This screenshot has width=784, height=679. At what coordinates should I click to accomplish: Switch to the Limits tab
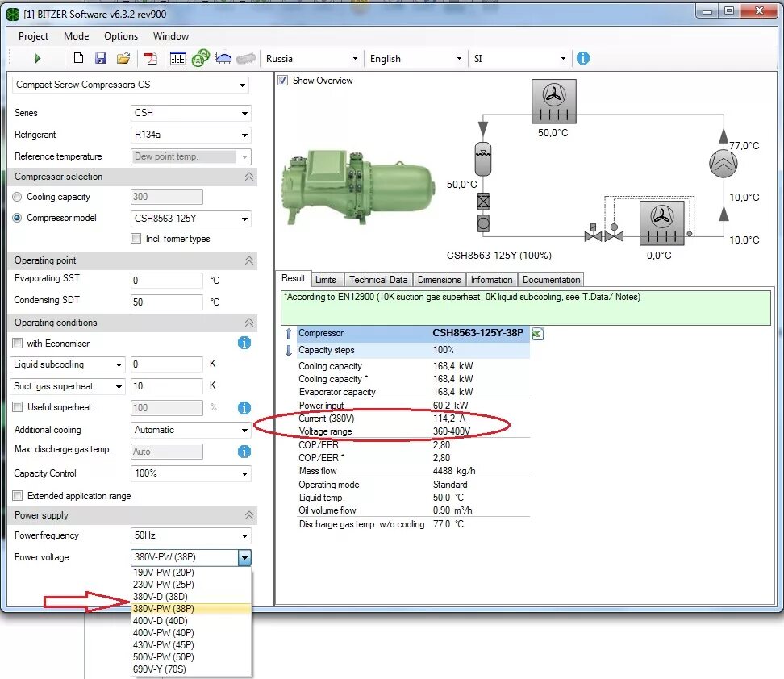(327, 279)
